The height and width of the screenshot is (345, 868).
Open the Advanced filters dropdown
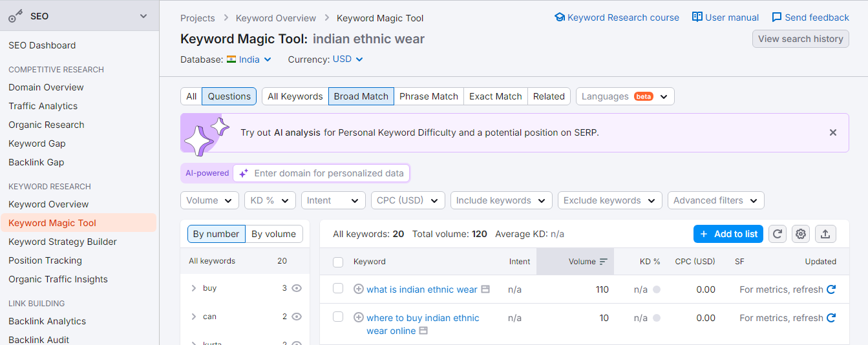[x=716, y=200]
